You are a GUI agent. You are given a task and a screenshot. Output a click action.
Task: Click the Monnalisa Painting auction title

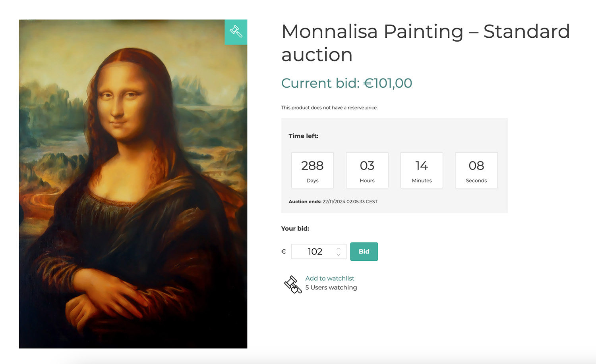(425, 43)
